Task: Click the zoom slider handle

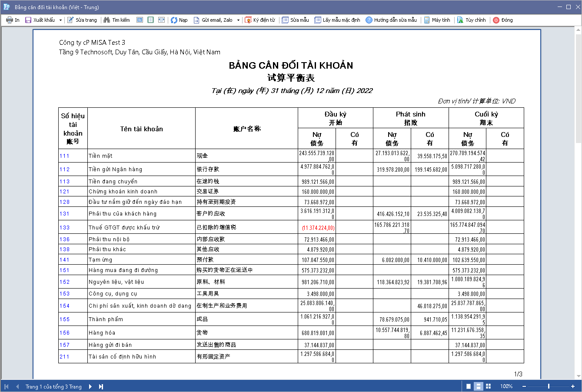Action: pos(549,386)
